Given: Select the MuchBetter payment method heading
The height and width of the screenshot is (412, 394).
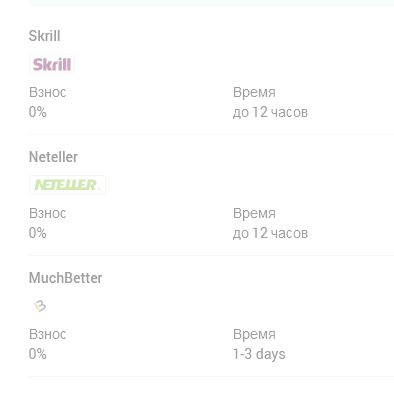Looking at the screenshot, I should (x=65, y=278).
